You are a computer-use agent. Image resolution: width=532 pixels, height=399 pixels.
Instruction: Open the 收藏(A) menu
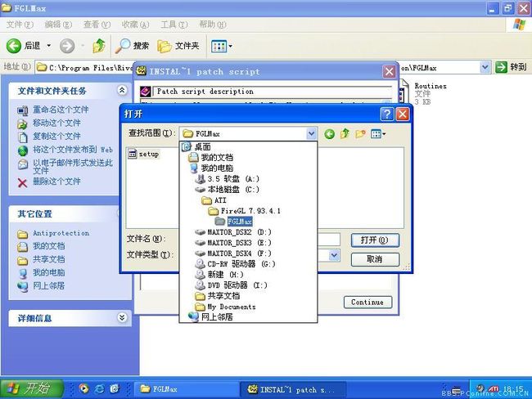[135, 25]
